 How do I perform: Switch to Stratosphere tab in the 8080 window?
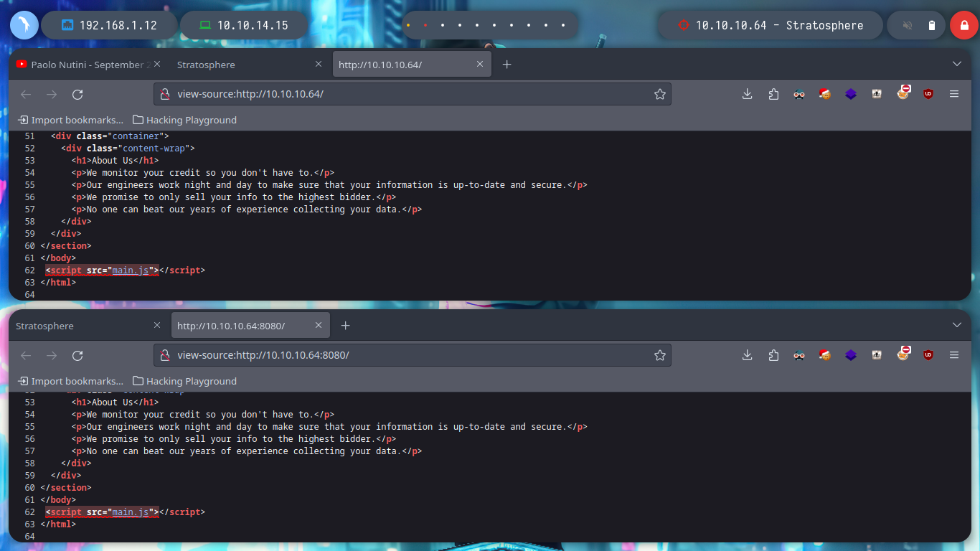coord(89,326)
